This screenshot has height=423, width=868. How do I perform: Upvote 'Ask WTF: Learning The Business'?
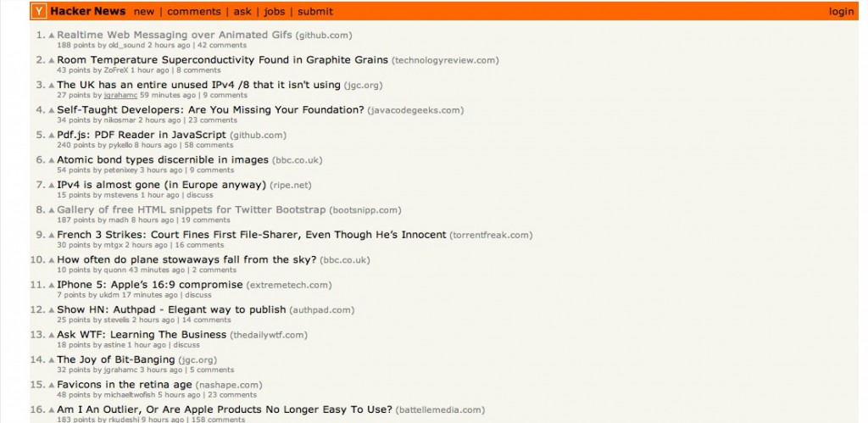[x=52, y=335]
